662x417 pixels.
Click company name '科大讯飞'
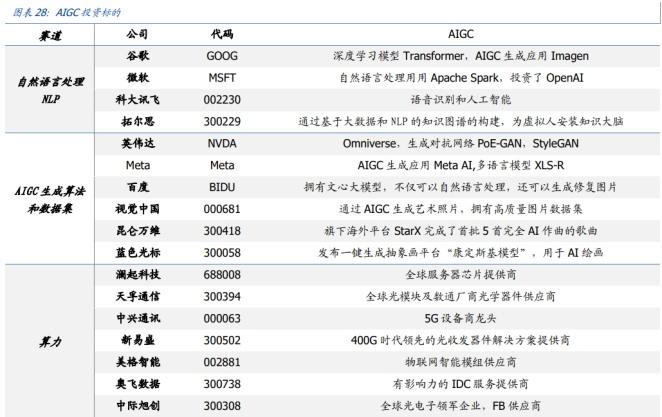(138, 100)
